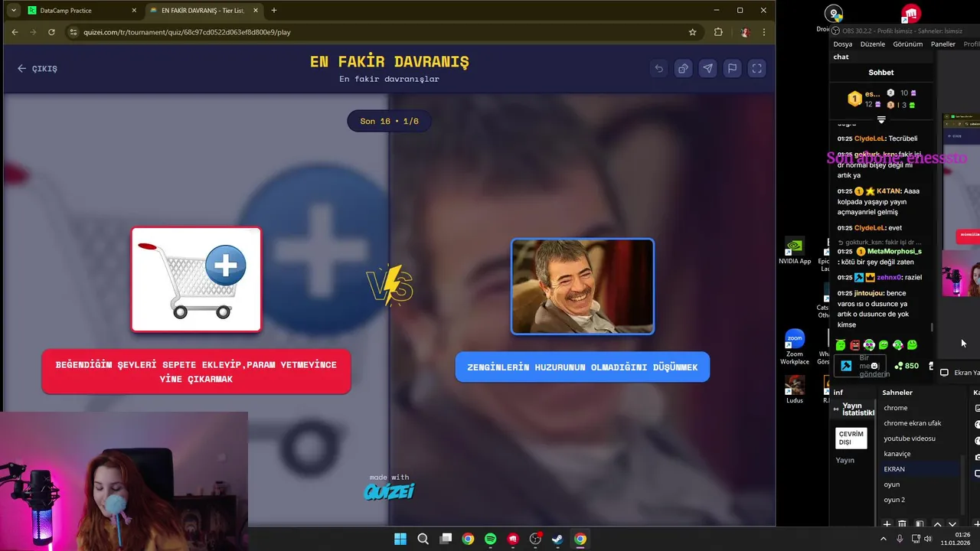Click K4TAN username in chat
This screenshot has height=551, width=980.
(x=888, y=191)
